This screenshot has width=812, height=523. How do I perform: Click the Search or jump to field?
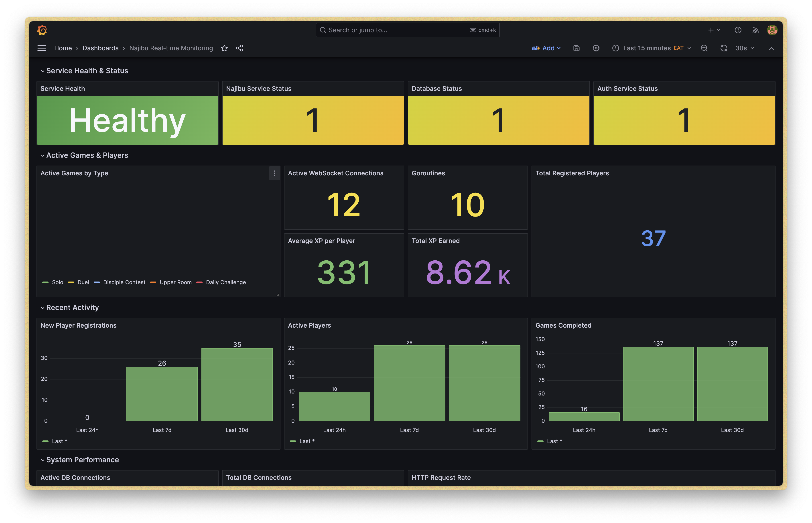point(408,30)
